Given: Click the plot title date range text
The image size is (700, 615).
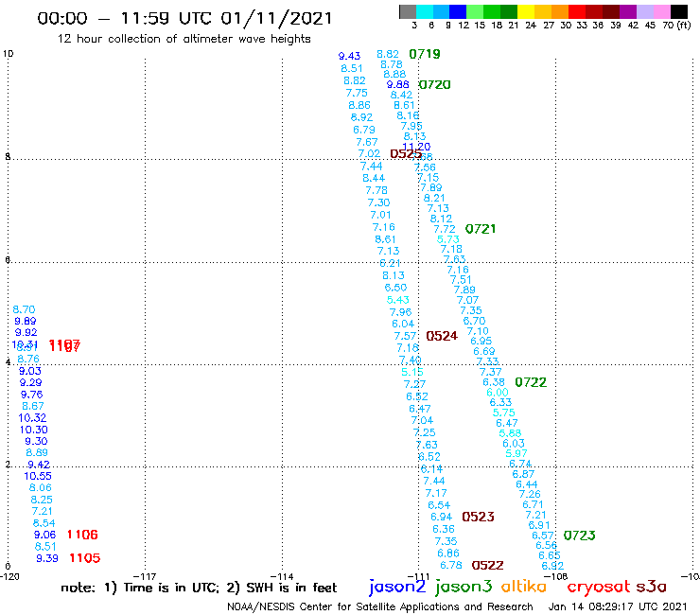Looking at the screenshot, I should (x=184, y=18).
